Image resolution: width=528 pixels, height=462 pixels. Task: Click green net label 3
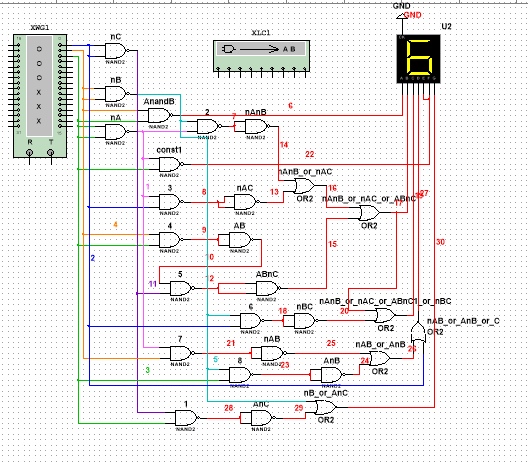pyautogui.click(x=147, y=370)
